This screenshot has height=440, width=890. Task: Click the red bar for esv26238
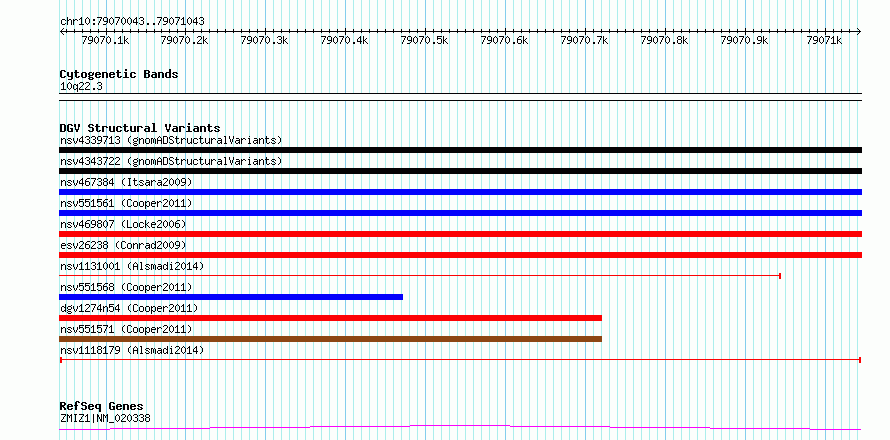pyautogui.click(x=460, y=255)
